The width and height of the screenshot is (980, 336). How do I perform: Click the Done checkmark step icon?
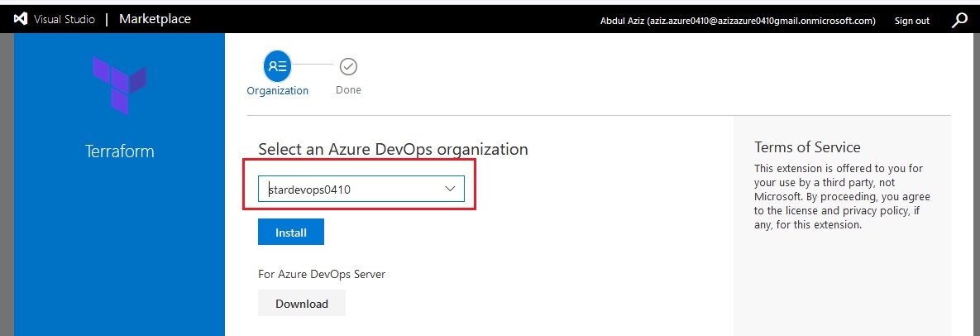(x=348, y=65)
